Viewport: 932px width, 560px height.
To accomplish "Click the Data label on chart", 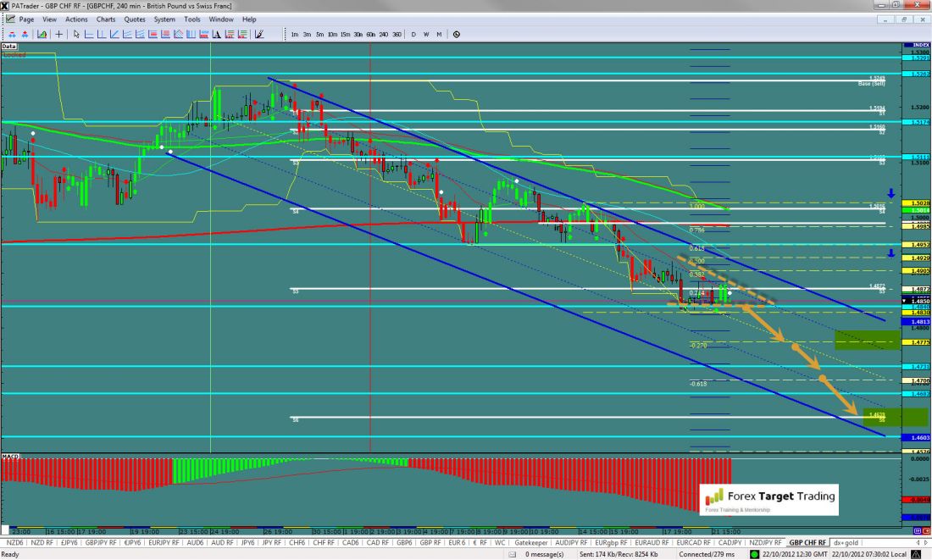I will pyautogui.click(x=9, y=47).
